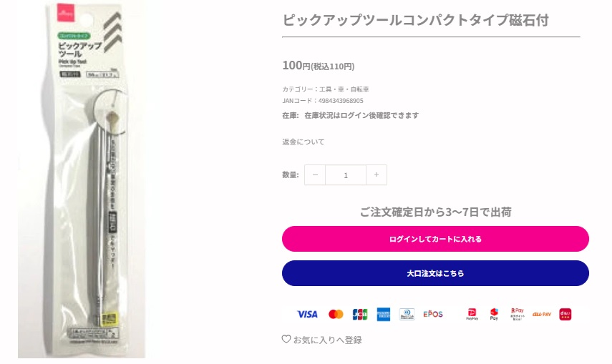This screenshot has width=612, height=364.
Task: Click the PayPay payment icon
Action: (x=472, y=314)
